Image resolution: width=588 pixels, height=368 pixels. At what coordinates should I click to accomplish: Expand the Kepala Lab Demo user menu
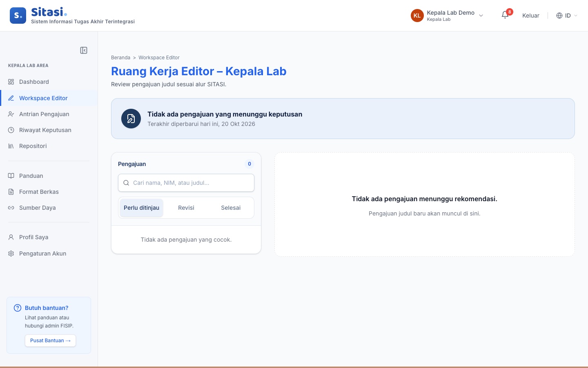click(x=447, y=16)
